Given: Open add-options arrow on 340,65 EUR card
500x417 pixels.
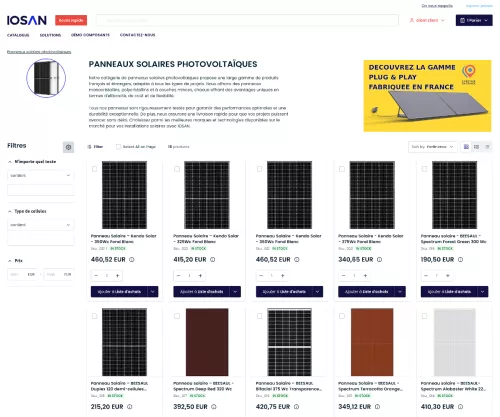Looking at the screenshot, I should point(400,292).
